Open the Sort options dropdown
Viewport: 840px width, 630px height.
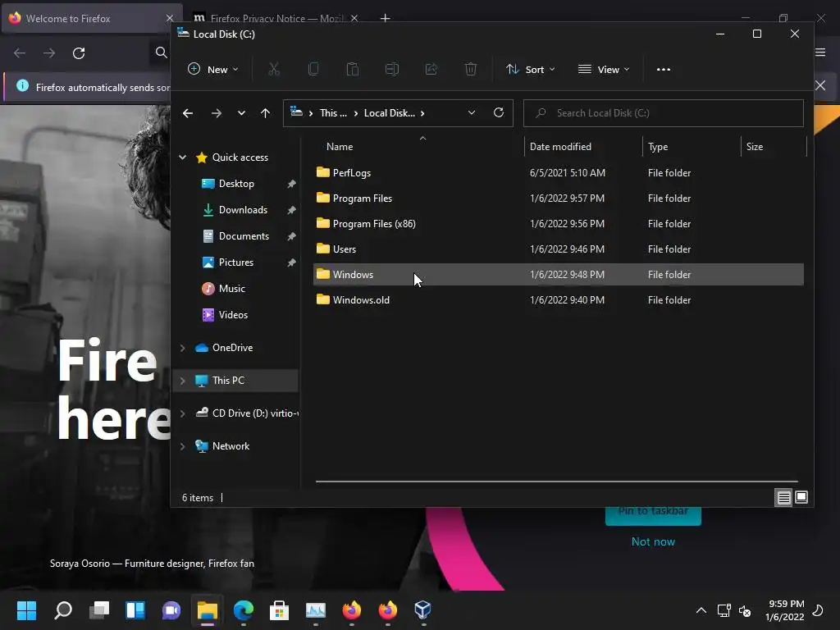(531, 69)
